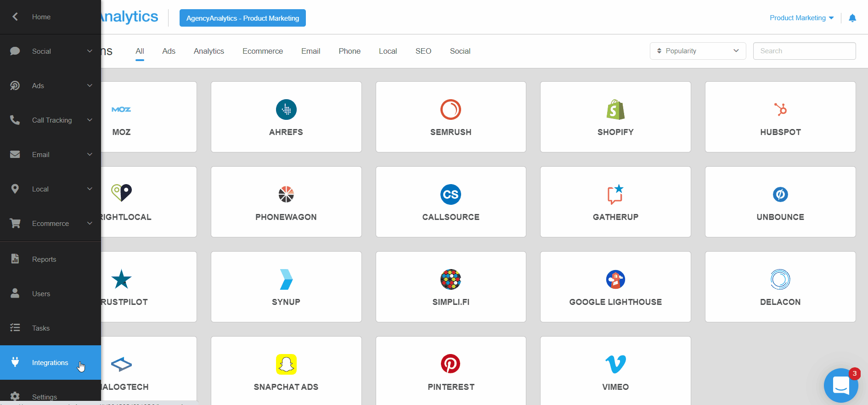The height and width of the screenshot is (405, 868).
Task: Switch to the Email category tab
Action: coord(310,51)
